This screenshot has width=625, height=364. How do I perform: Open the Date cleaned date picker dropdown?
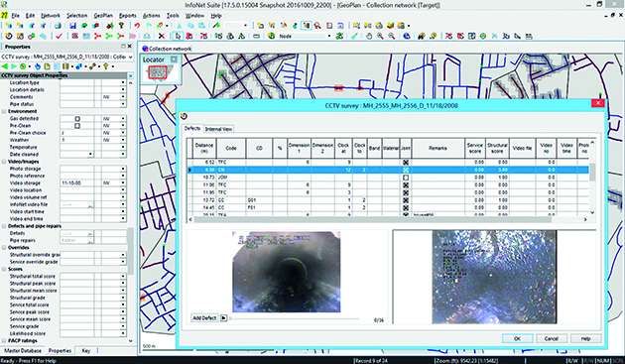point(90,155)
